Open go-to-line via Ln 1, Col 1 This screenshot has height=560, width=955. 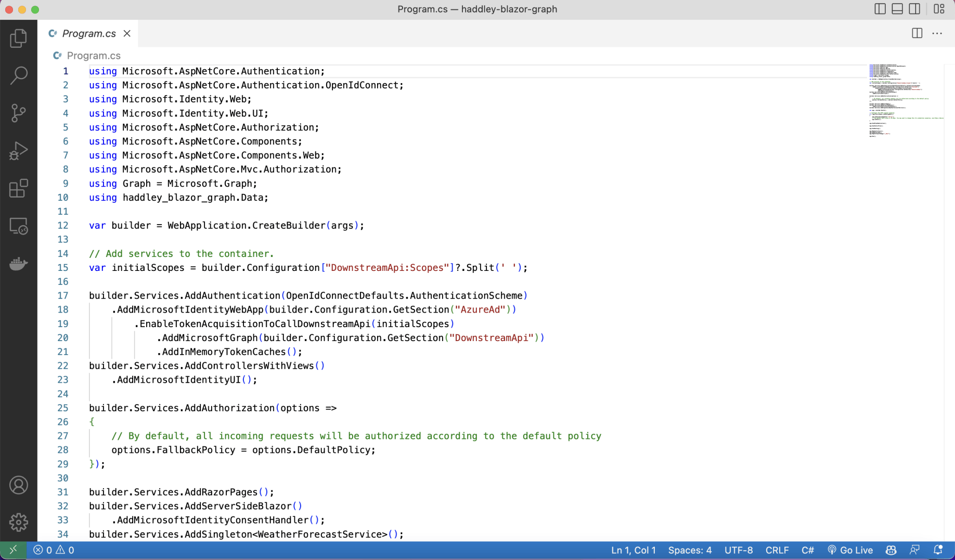[x=633, y=550]
